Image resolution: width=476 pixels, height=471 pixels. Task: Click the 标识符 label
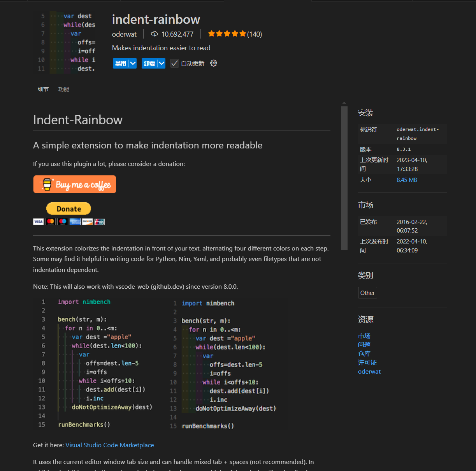pyautogui.click(x=369, y=129)
